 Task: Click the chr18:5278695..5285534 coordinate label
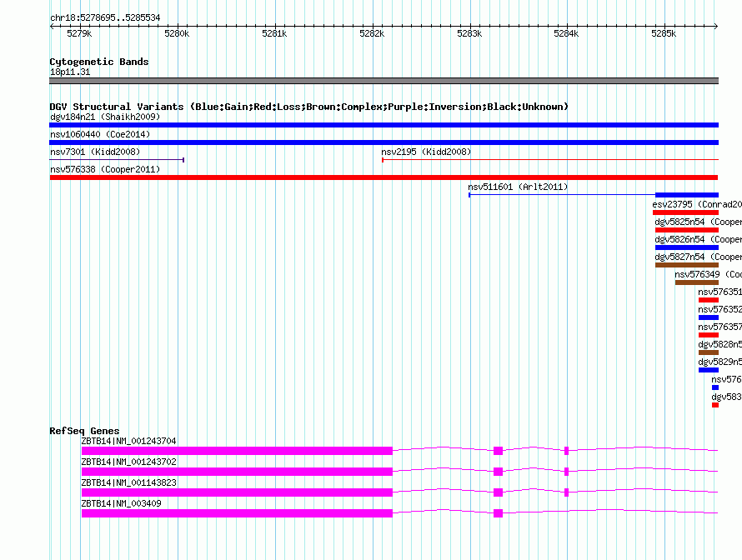point(105,17)
